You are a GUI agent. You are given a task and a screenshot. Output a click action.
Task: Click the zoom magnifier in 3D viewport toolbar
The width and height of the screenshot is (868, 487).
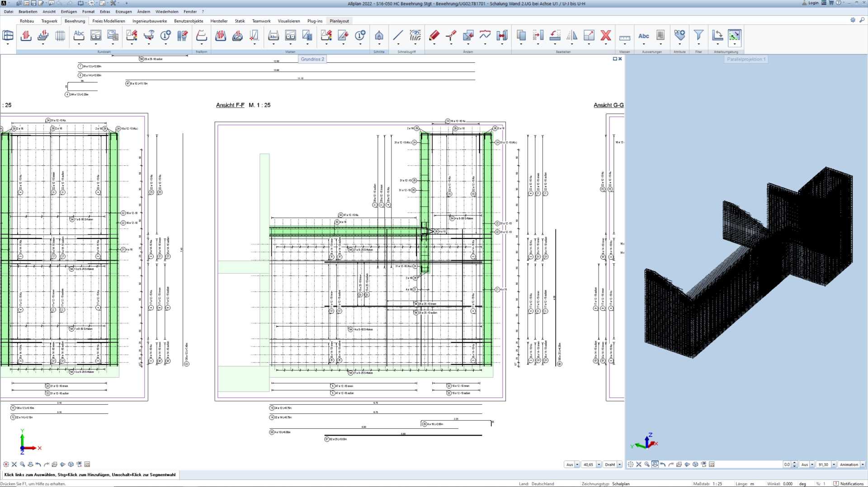tap(647, 464)
